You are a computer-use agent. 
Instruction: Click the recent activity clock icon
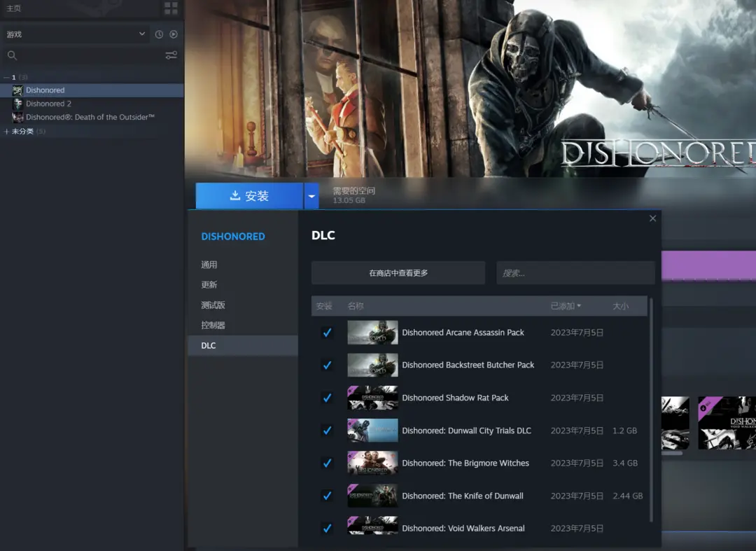159,34
